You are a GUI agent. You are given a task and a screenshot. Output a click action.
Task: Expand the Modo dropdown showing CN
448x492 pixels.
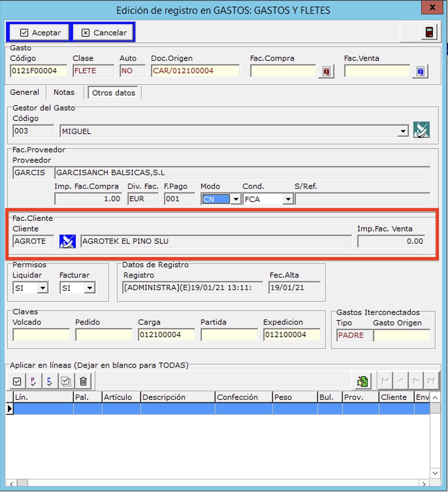pyautogui.click(x=235, y=199)
